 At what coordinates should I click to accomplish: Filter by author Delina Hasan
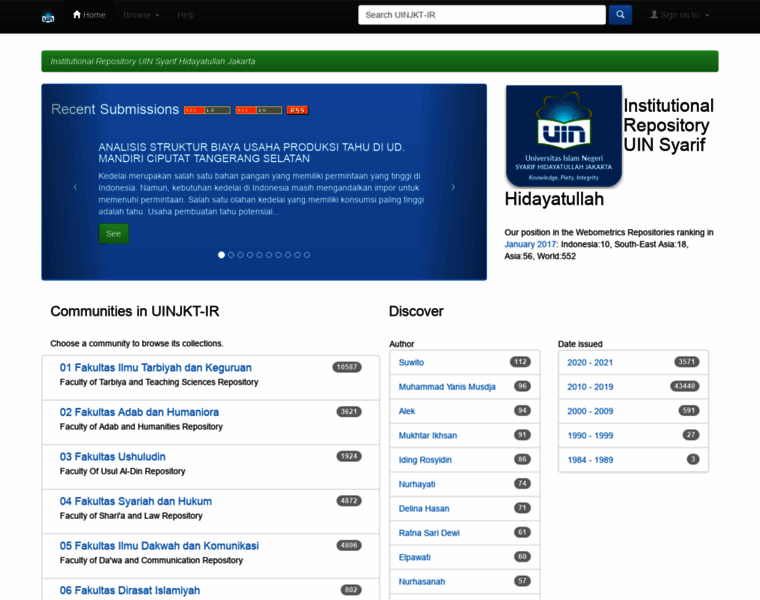click(424, 508)
